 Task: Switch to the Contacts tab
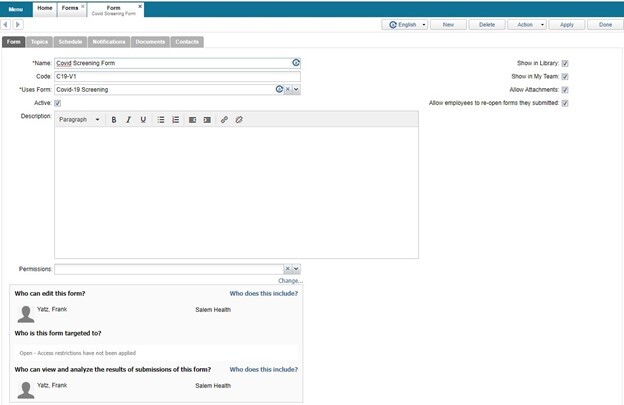(x=187, y=42)
